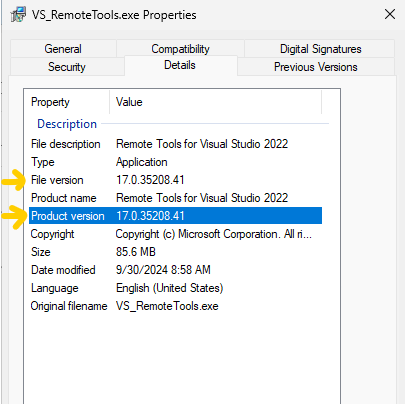Open the Previous Versions tab

point(316,67)
